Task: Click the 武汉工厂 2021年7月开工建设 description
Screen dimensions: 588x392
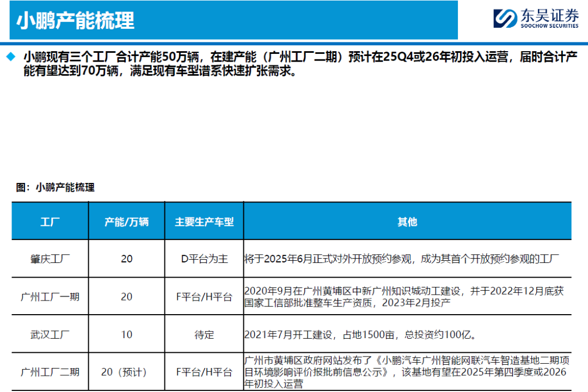Action: (360, 334)
